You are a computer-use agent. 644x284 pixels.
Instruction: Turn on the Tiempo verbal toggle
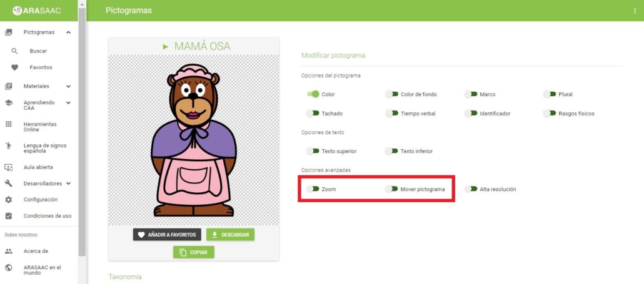pyautogui.click(x=392, y=114)
